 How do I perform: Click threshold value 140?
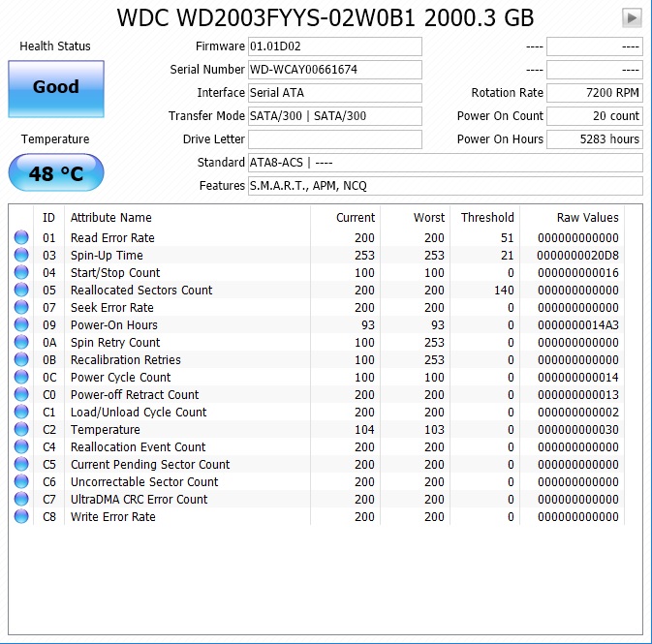504,291
